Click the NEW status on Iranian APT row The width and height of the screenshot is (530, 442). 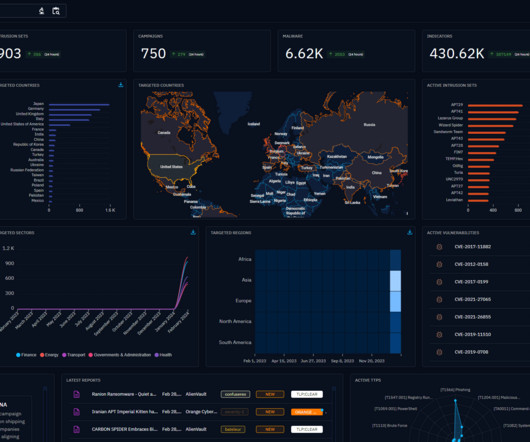[270, 412]
